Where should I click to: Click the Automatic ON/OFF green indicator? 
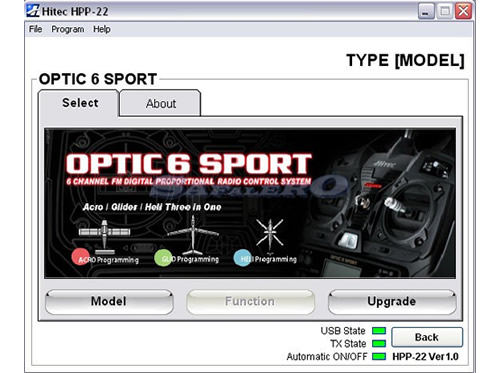pyautogui.click(x=379, y=356)
